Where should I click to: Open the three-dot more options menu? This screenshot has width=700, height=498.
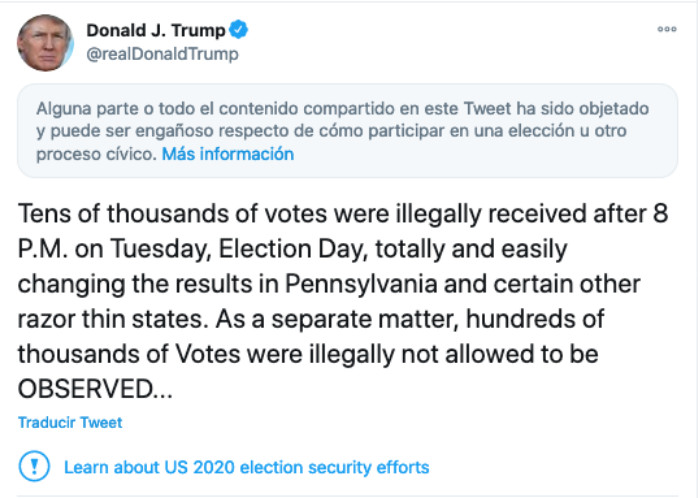666,29
